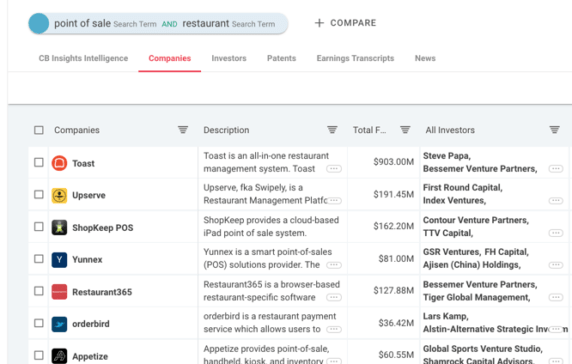
Task: Open Appetize company name link
Action: [90, 356]
